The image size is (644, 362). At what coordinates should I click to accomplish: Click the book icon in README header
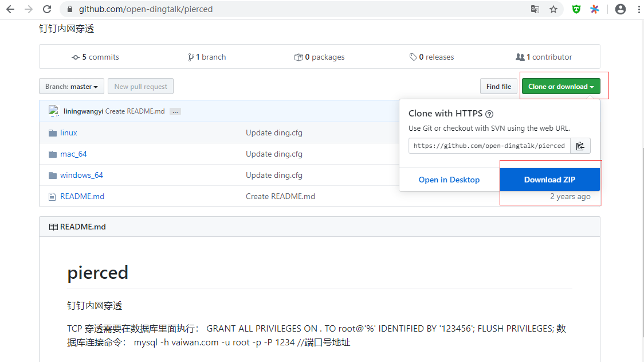pyautogui.click(x=53, y=227)
